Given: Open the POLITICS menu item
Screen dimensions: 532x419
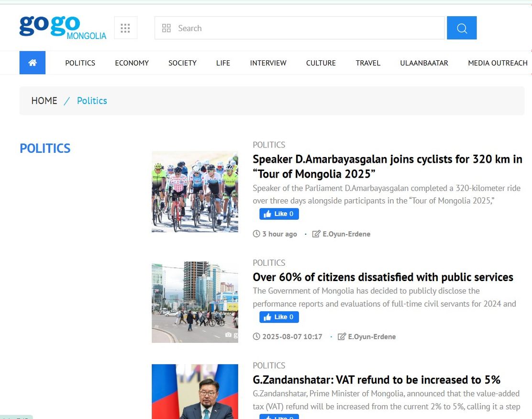Looking at the screenshot, I should pos(80,63).
